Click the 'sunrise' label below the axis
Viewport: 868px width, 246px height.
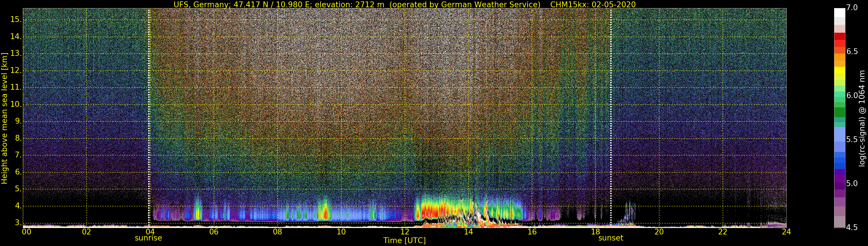point(148,238)
